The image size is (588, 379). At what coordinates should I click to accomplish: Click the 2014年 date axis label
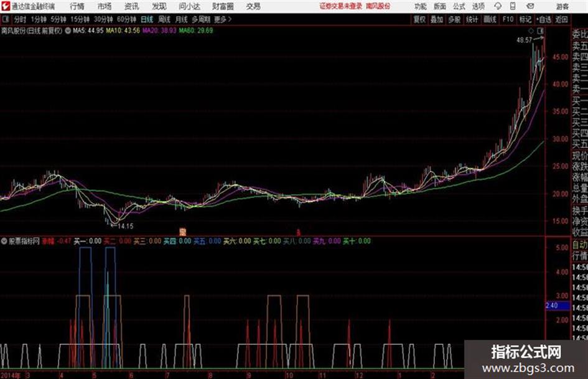click(x=11, y=375)
